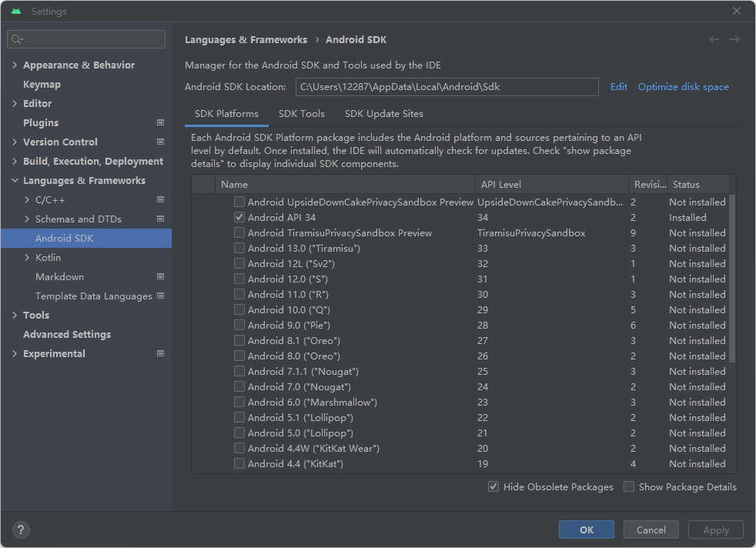Image resolution: width=756 pixels, height=548 pixels.
Task: Check Android 4.4W KitKat Wear checkbox
Action: (x=239, y=448)
